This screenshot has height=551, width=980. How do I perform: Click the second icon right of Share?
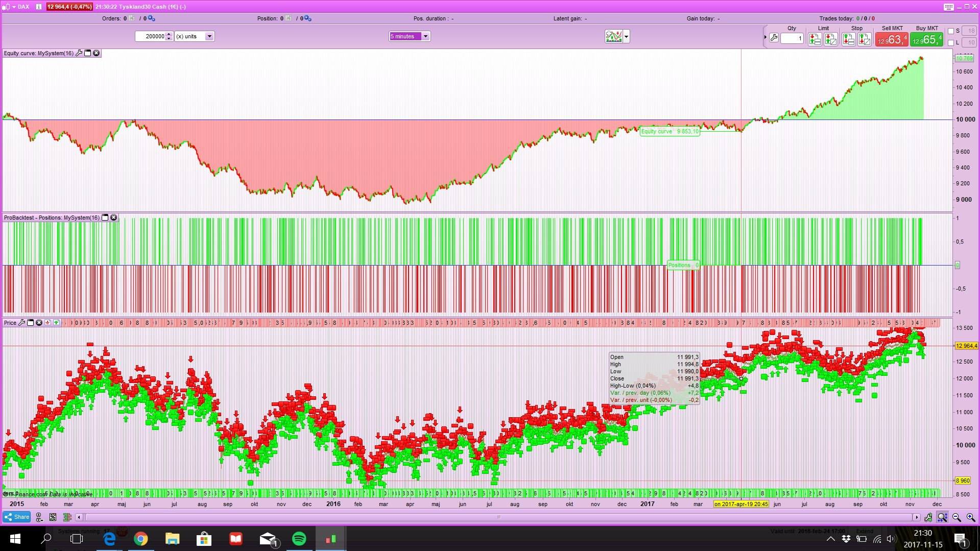[53, 517]
